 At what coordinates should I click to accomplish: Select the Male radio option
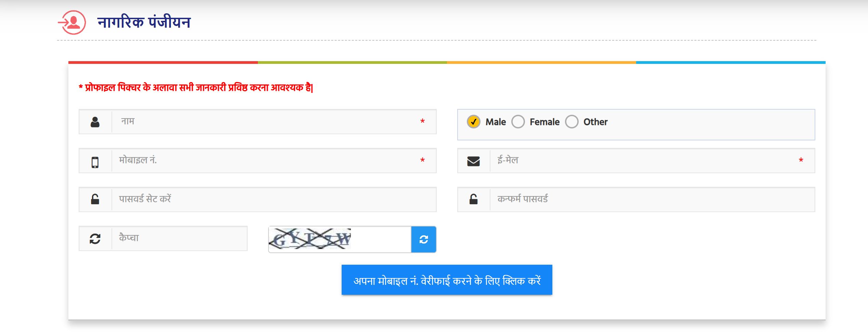tap(474, 122)
